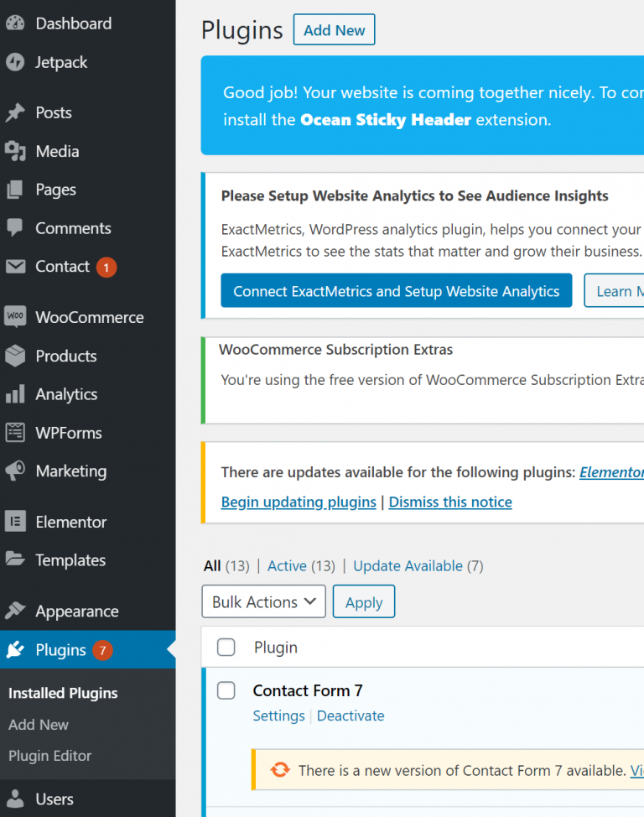Check the Contact Form 7 checkbox

[x=226, y=690]
